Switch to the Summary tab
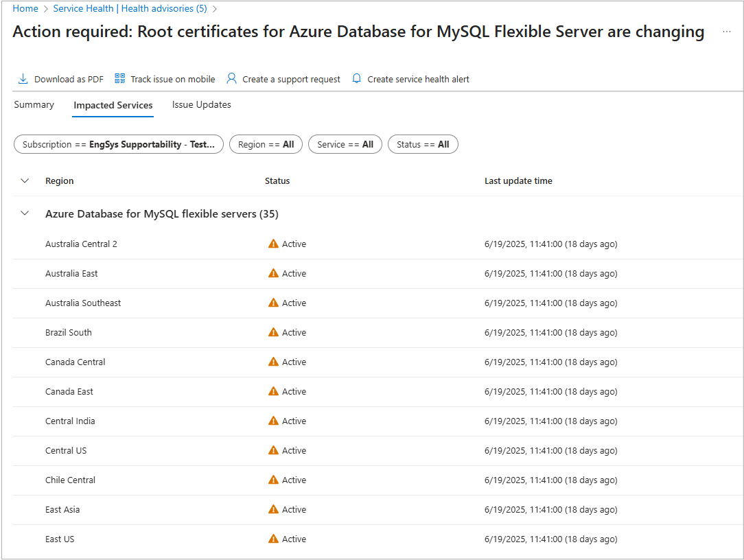The width and height of the screenshot is (744, 560). 34,105
